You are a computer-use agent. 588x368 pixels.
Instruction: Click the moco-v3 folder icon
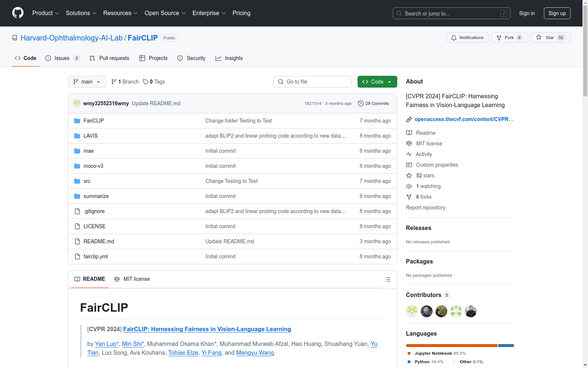tap(77, 166)
